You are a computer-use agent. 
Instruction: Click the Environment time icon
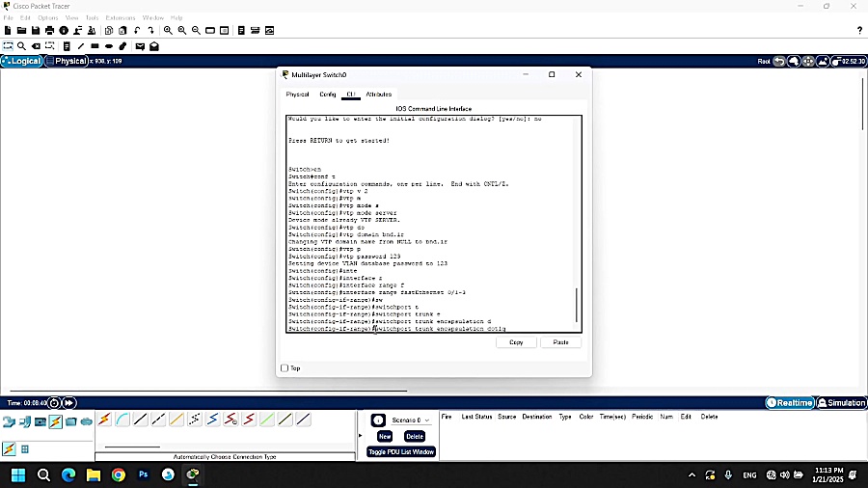[850, 62]
